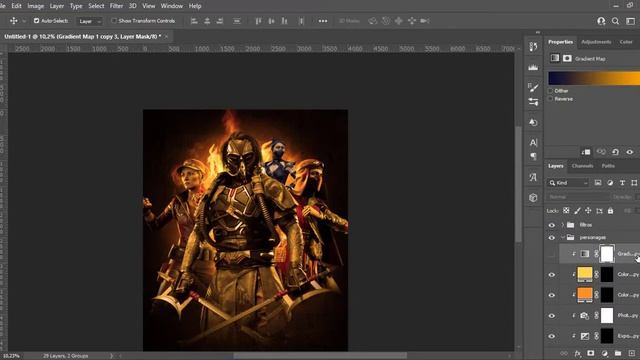Switch to the Adjustments tab

click(596, 42)
